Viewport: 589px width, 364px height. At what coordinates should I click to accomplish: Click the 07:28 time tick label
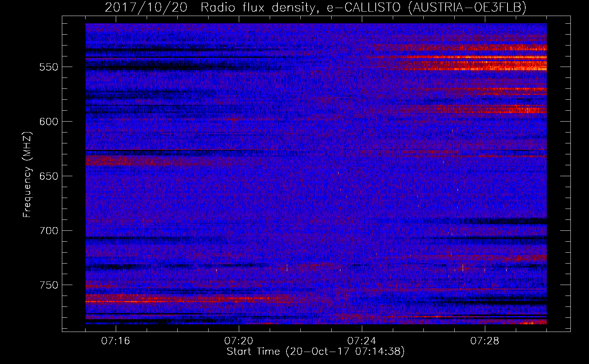485,341
